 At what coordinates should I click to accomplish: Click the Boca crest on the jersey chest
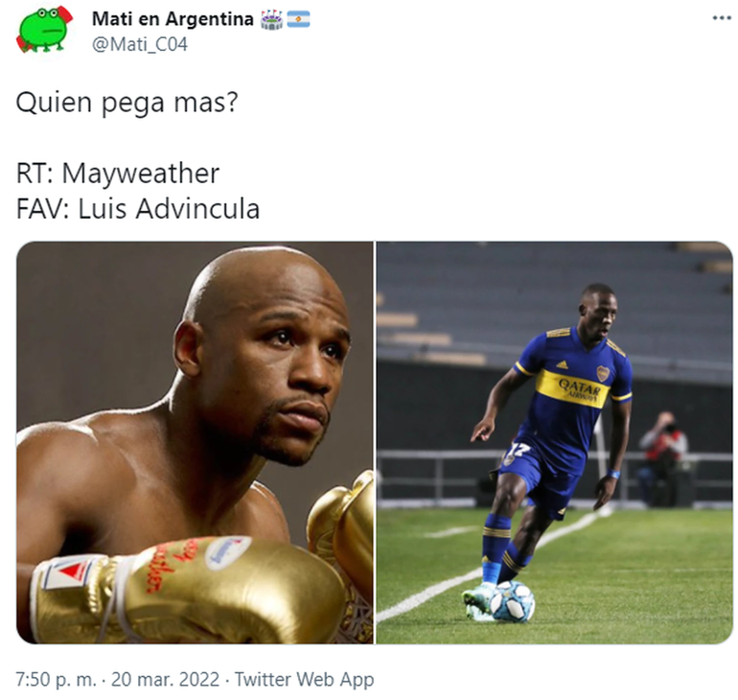tap(603, 373)
